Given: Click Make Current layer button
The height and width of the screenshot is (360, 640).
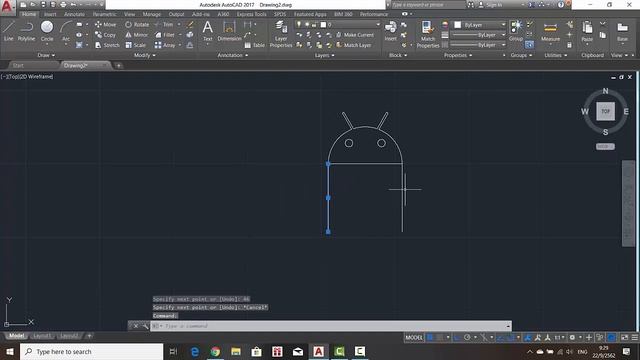Looking at the screenshot, I should pos(355,35).
